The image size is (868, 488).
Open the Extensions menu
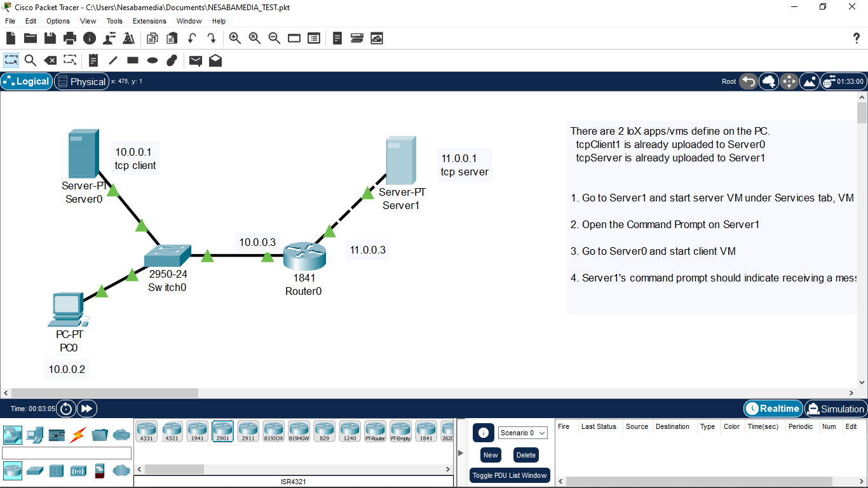(149, 21)
